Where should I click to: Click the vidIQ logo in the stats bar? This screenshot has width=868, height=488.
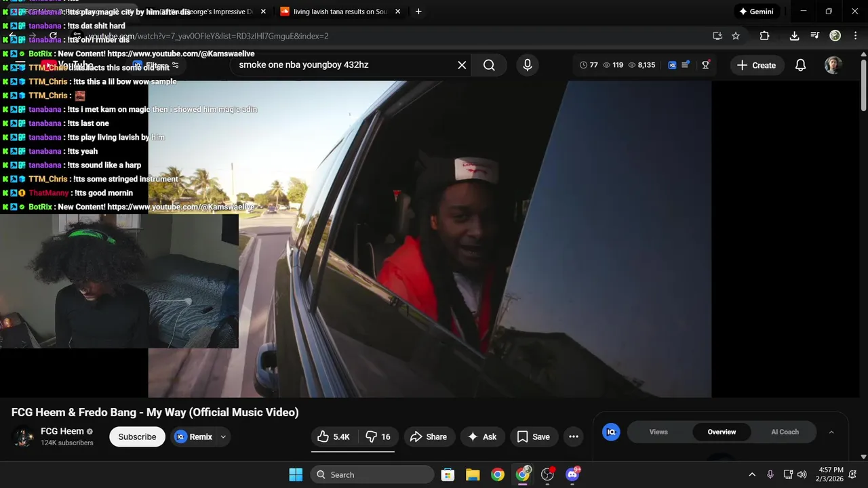click(x=672, y=65)
